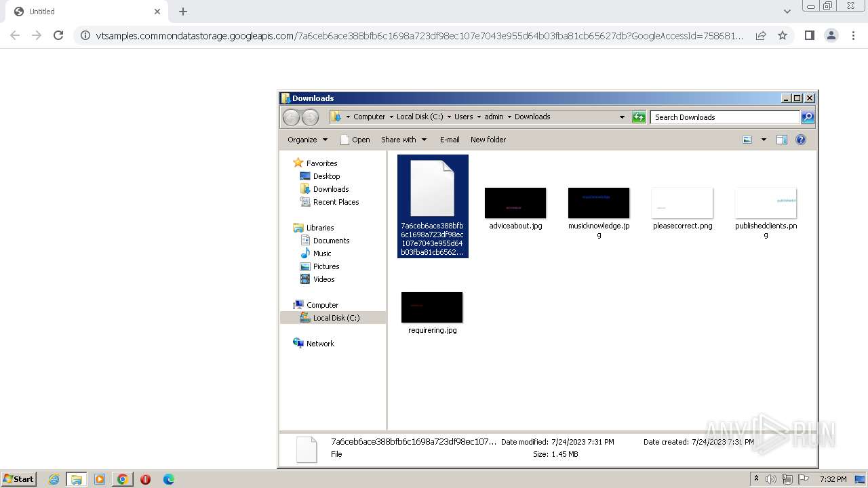Image resolution: width=868 pixels, height=488 pixels.
Task: Open the Windows Start menu
Action: [x=18, y=479]
